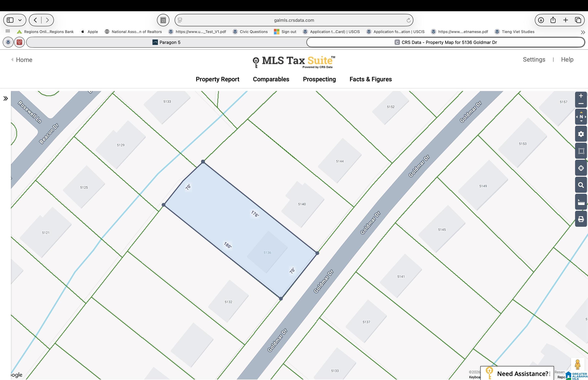Zoom out on the map

(581, 104)
